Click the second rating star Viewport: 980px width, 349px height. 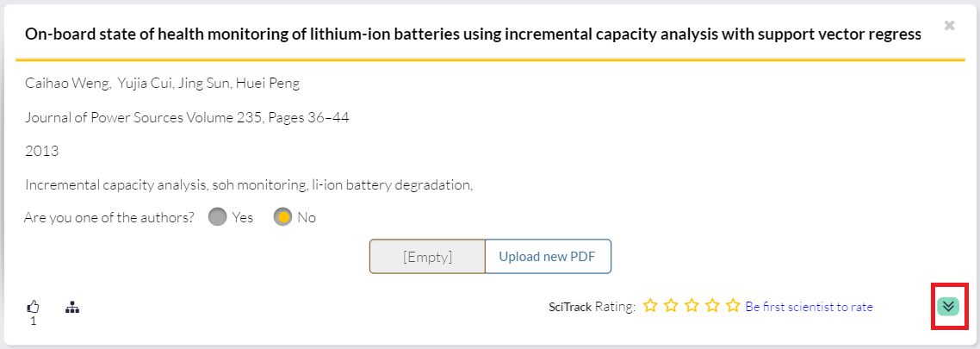(671, 306)
